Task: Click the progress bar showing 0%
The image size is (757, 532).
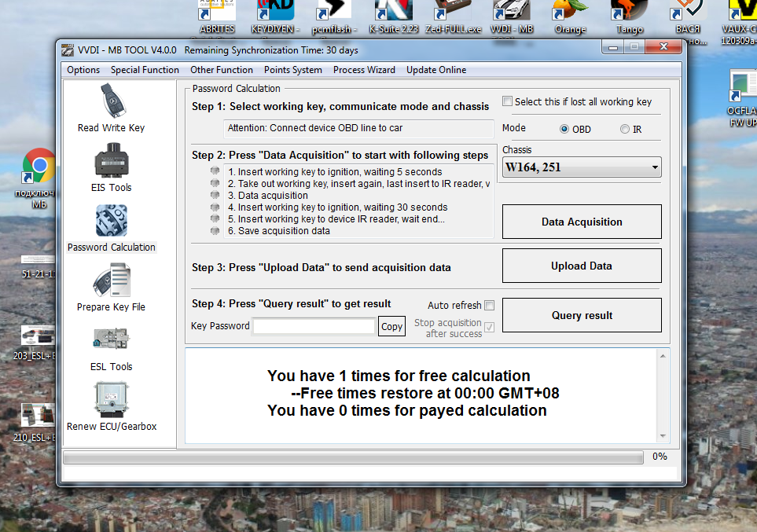Action: tap(354, 457)
